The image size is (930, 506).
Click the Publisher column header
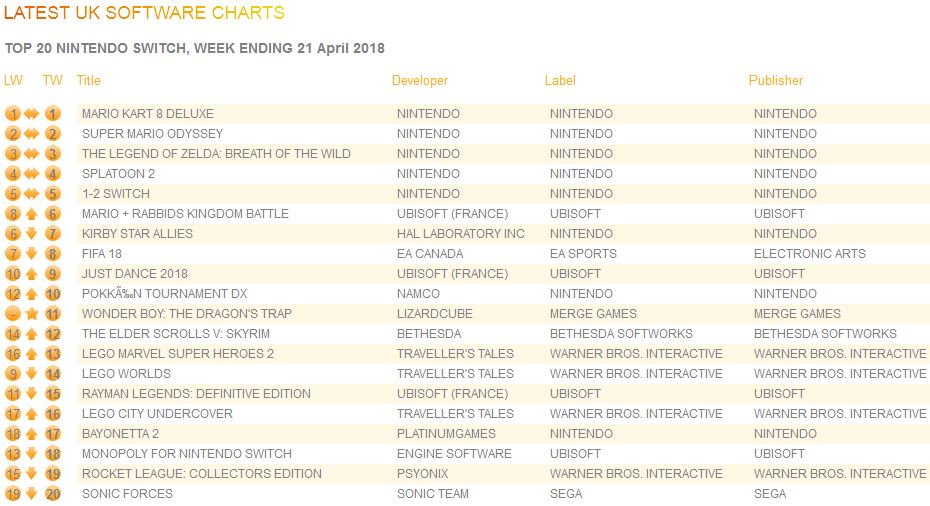(x=776, y=80)
